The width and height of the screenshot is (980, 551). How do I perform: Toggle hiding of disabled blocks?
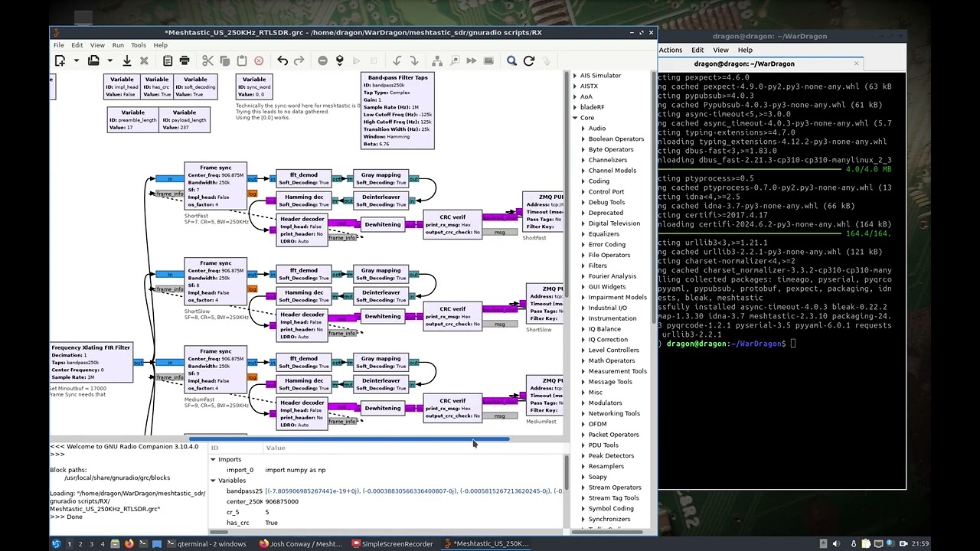tap(488, 60)
